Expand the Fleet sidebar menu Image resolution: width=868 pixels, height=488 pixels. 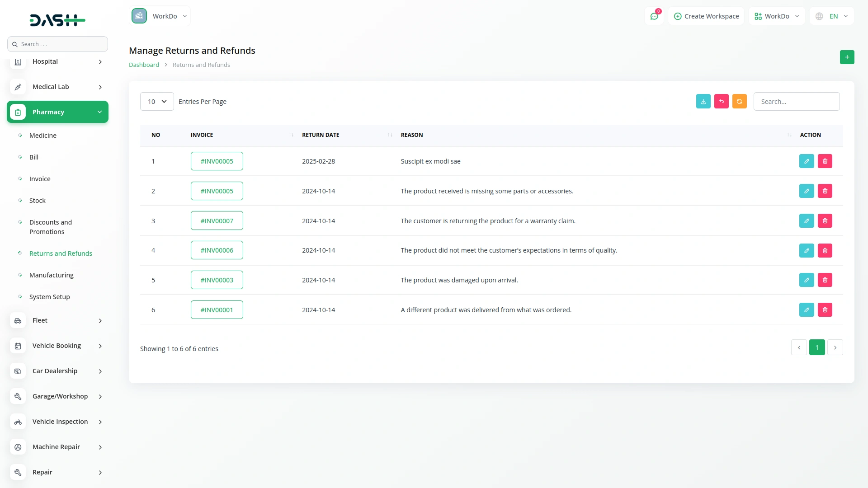(57, 320)
